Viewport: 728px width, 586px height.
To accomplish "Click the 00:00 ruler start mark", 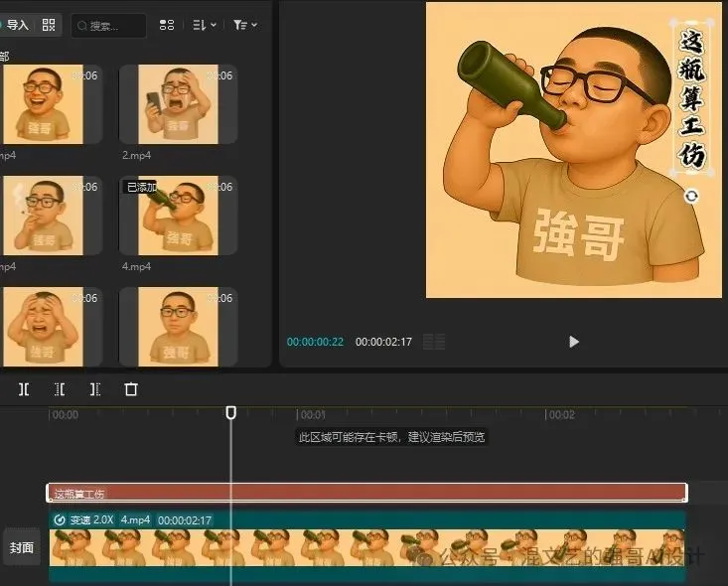I will pos(65,414).
